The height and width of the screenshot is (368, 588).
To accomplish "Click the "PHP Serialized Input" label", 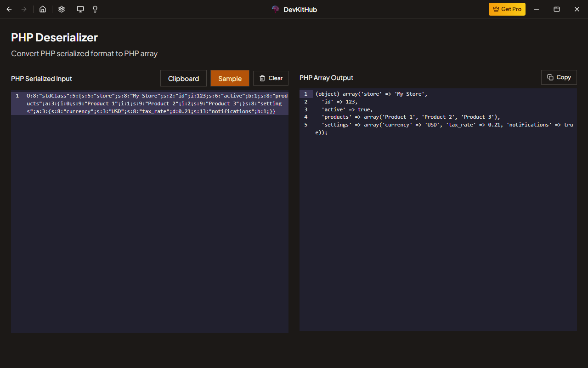I will coord(41,79).
